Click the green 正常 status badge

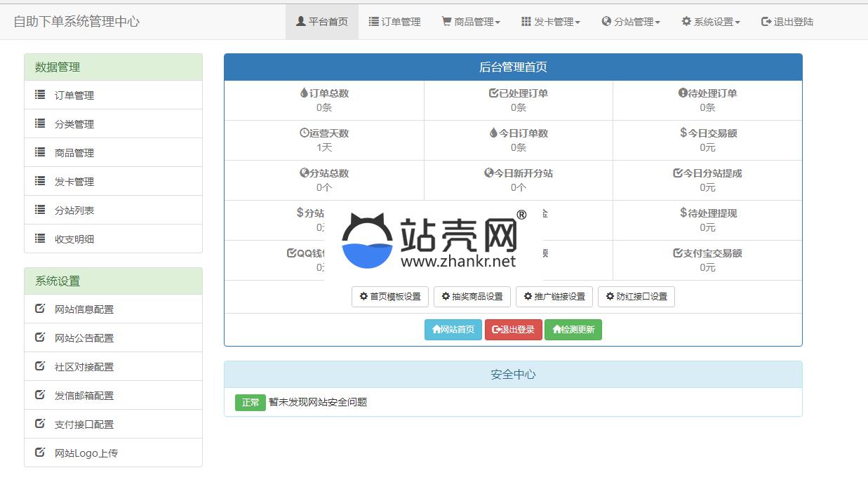coord(250,402)
